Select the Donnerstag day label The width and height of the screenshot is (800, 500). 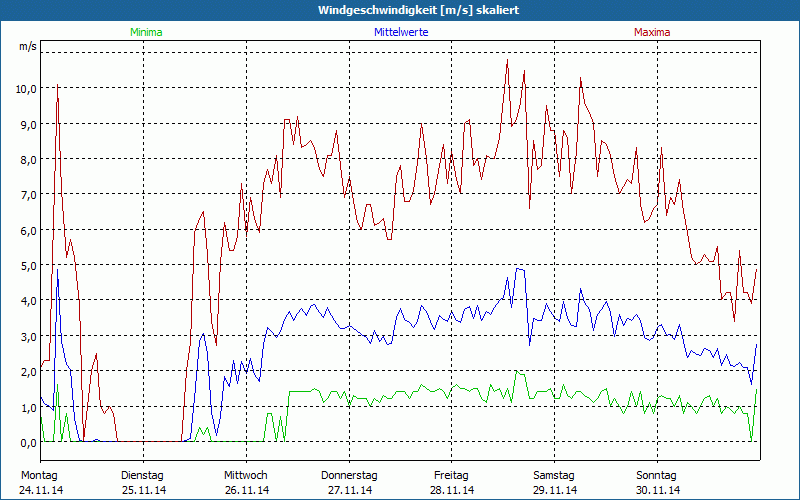coord(349,476)
